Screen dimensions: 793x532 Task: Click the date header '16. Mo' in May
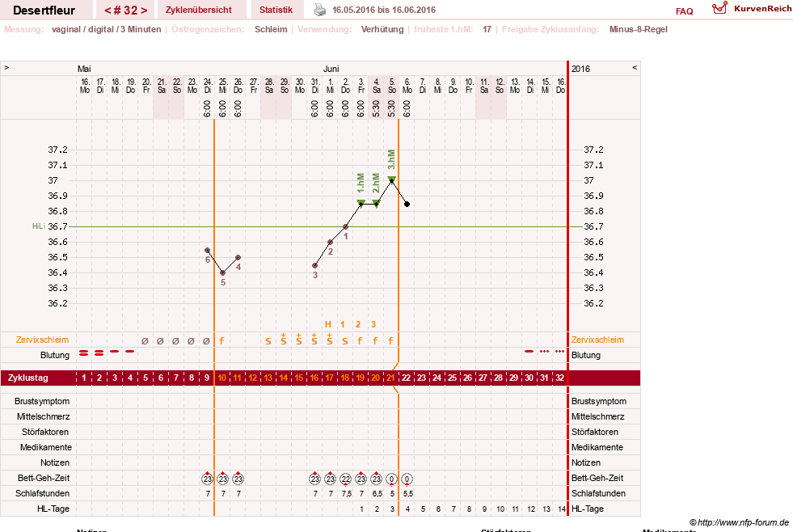85,86
